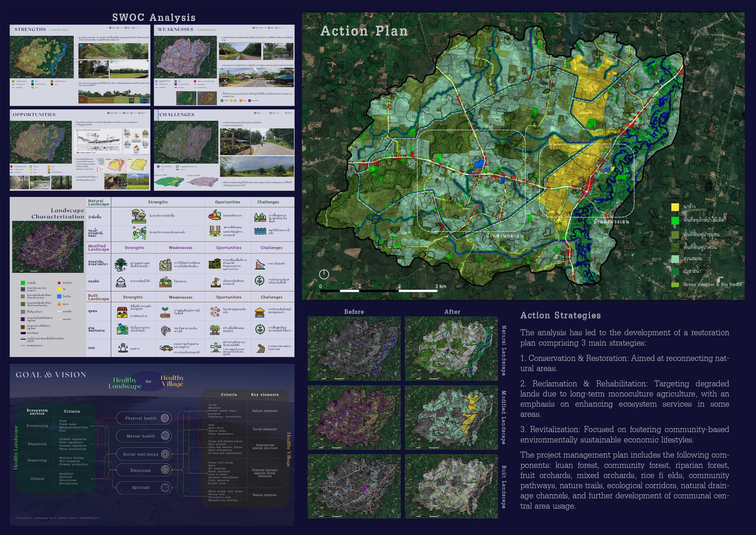Click the yellow speeding car icon

166,348
